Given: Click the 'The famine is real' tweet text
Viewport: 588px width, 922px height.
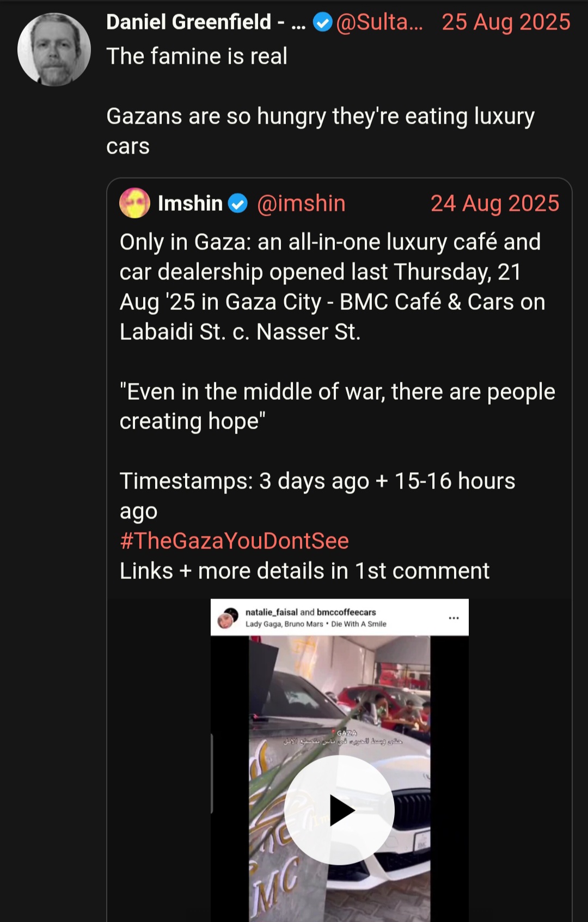Looking at the screenshot, I should coord(197,56).
